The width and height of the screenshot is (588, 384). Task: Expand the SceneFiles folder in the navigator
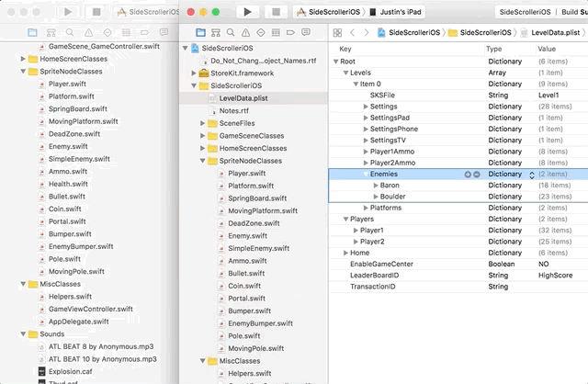202,123
